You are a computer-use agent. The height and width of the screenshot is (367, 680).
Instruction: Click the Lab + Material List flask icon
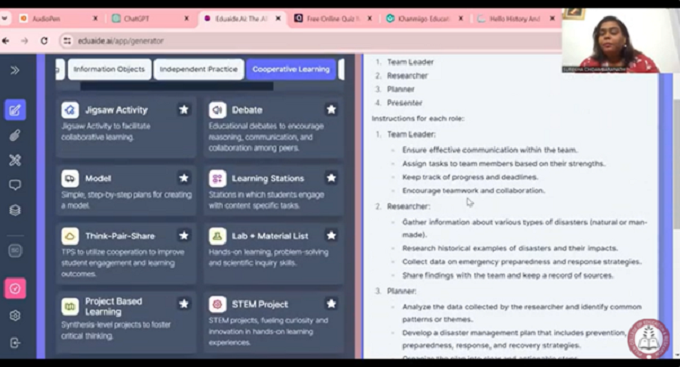pos(217,236)
